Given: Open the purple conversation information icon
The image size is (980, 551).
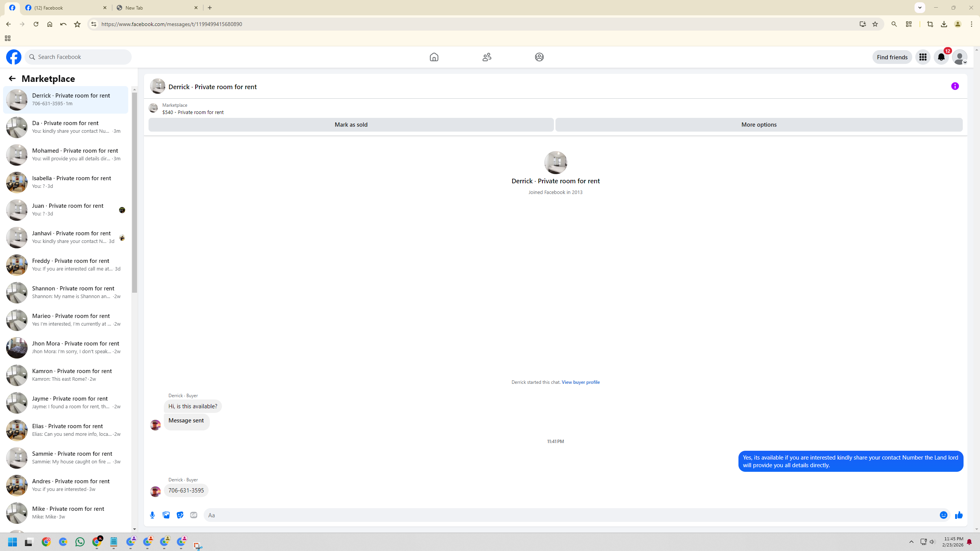Looking at the screenshot, I should click(955, 86).
